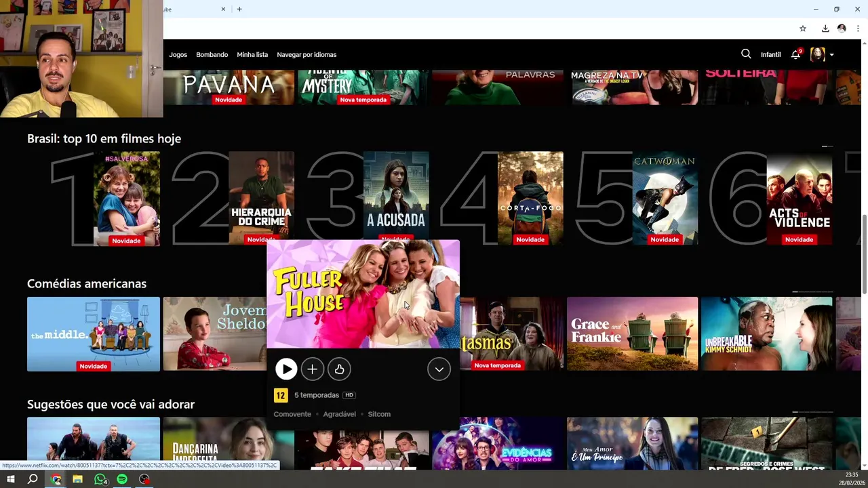Click the 12 age rating badge
The image size is (868, 488).
(x=281, y=395)
